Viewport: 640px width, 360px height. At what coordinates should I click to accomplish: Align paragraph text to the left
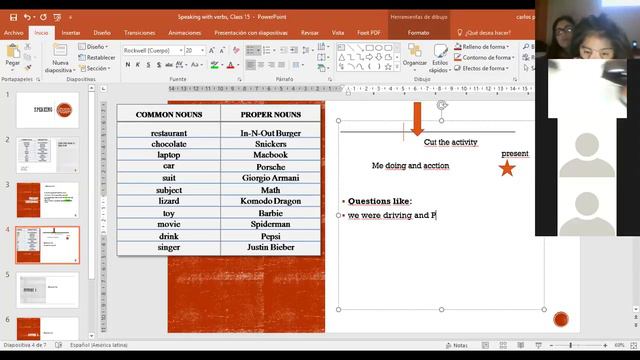(x=251, y=65)
